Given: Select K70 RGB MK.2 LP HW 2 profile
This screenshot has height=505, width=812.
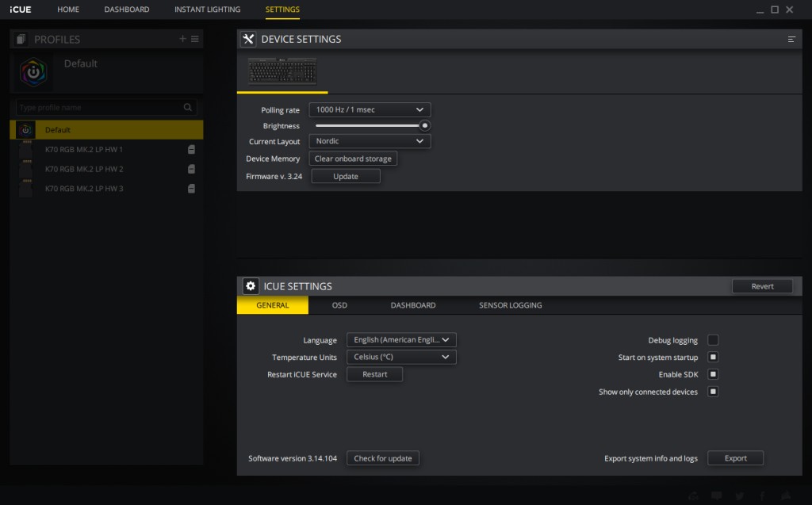Looking at the screenshot, I should point(106,169).
